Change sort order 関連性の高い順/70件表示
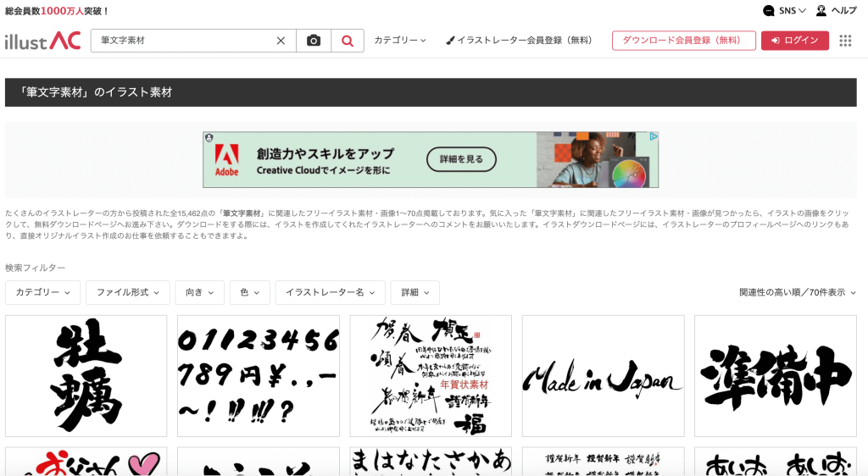 [797, 292]
